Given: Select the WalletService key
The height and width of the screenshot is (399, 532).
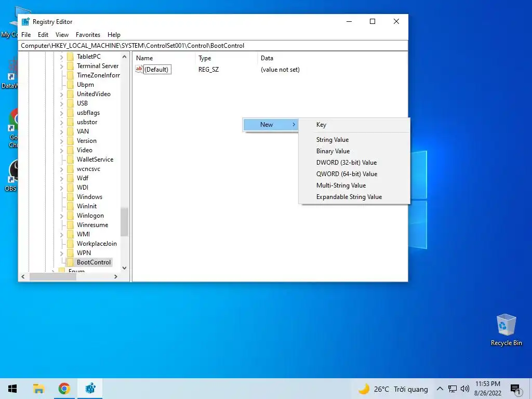Looking at the screenshot, I should [95, 159].
